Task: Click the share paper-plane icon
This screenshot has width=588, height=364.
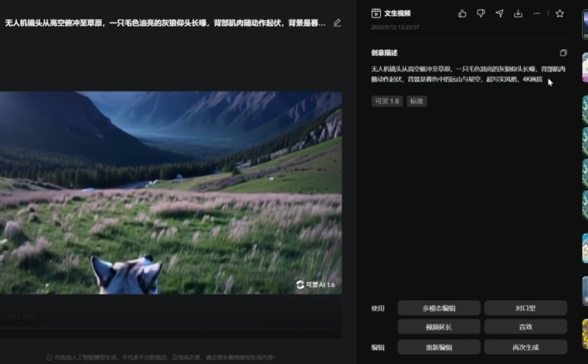Action: (x=499, y=13)
